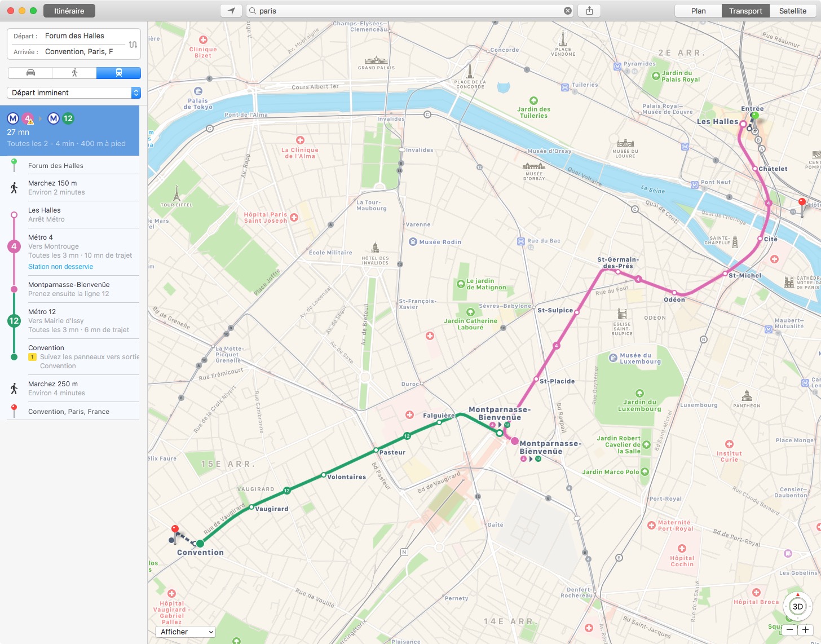Click the green line 12 badge in route summary
This screenshot has height=644, width=821.
(68, 118)
